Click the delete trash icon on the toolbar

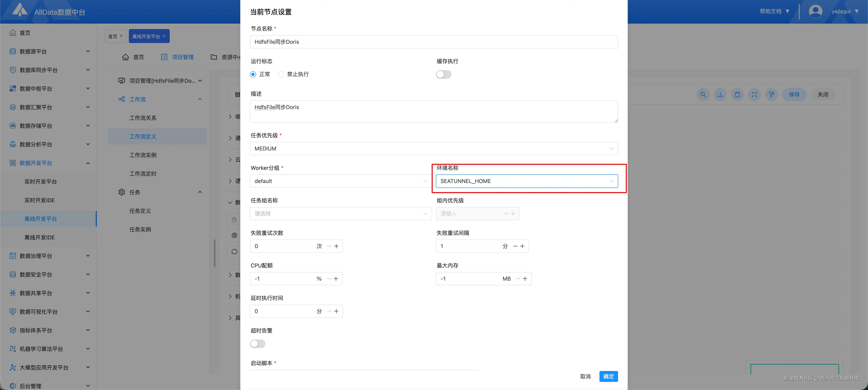point(737,95)
